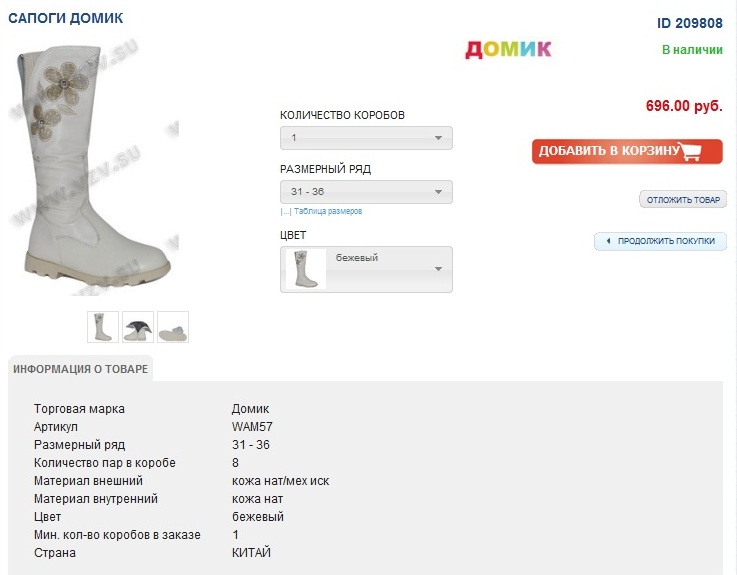This screenshot has width=737, height=575.
Task: Switch to ИНФОРМАЦИЯ О ТОВАРЕ tab
Action: [x=81, y=369]
